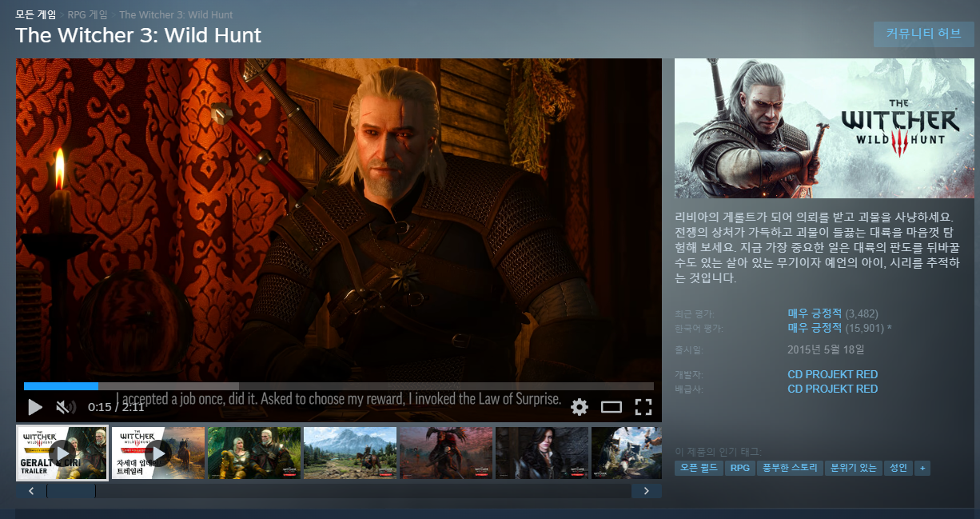Viewport: 980px width, 519px height.
Task: Go to 모든 게임 breadcrumb
Action: [36, 15]
